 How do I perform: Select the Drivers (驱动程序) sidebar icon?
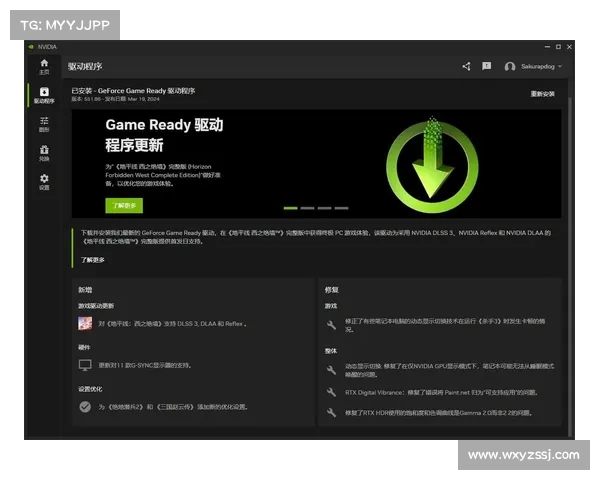click(43, 95)
